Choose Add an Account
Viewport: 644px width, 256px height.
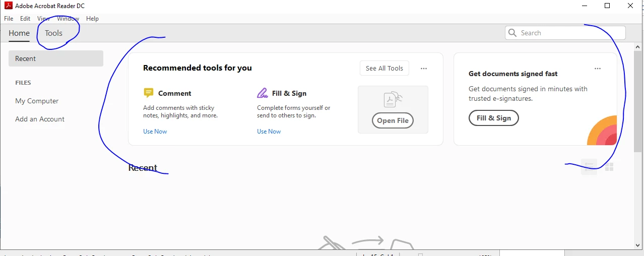(x=40, y=119)
